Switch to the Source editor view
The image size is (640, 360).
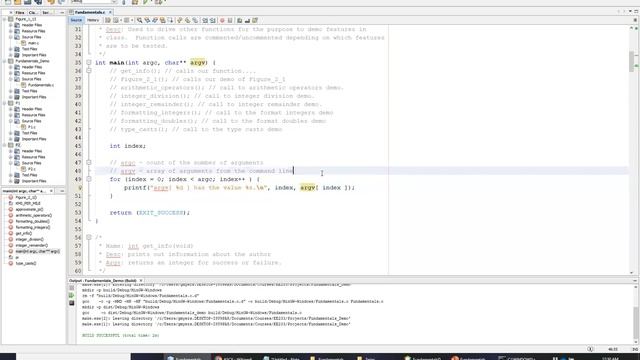click(76, 20)
